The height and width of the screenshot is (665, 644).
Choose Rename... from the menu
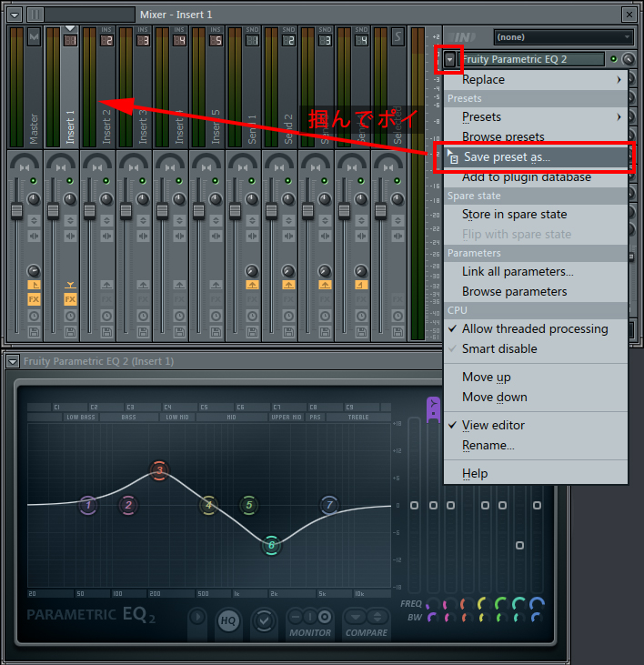pyautogui.click(x=536, y=446)
